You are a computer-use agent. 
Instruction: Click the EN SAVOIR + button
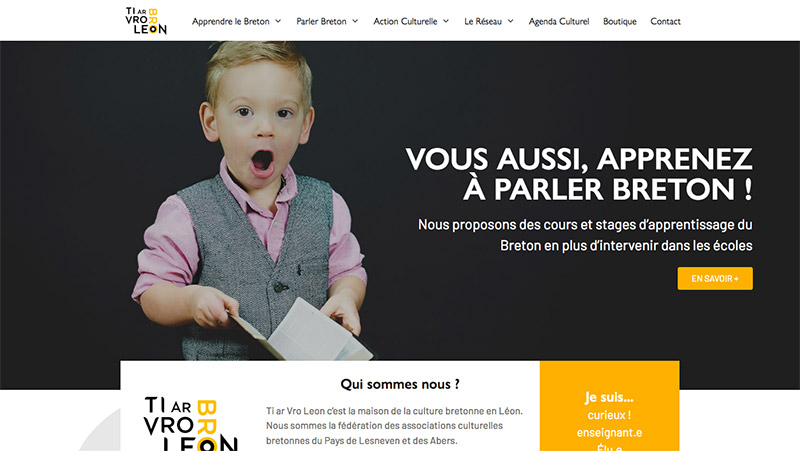click(715, 279)
